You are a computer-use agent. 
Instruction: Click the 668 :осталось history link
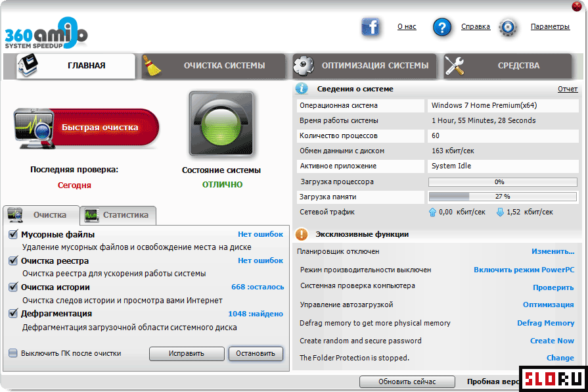(x=258, y=287)
